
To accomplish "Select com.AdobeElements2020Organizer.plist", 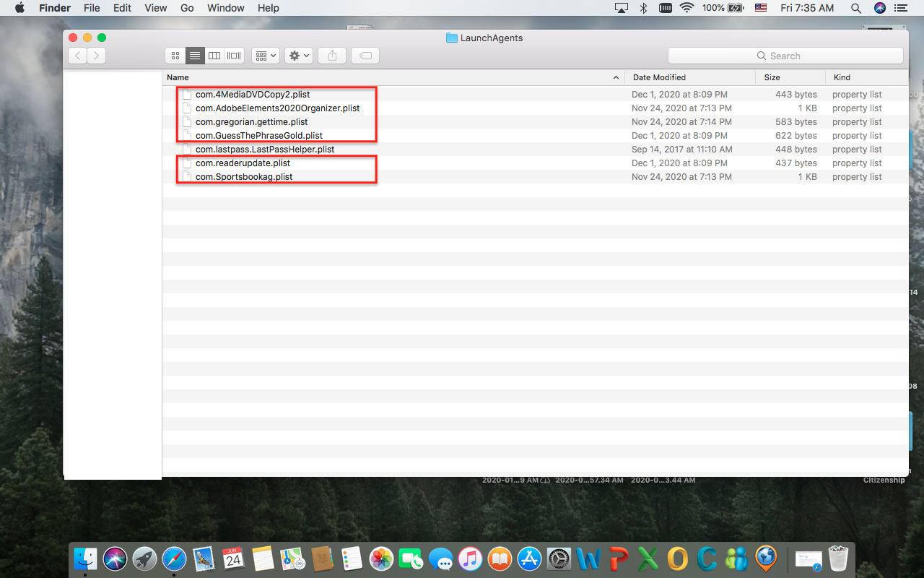I will click(x=277, y=108).
